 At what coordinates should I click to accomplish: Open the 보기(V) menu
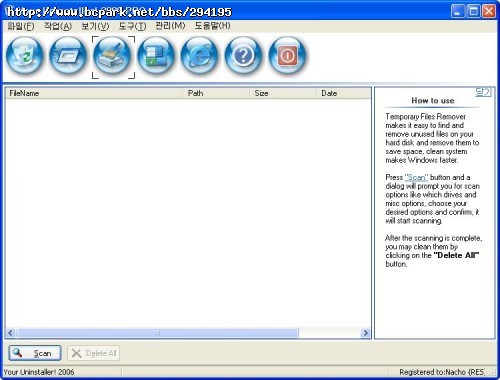[95, 26]
